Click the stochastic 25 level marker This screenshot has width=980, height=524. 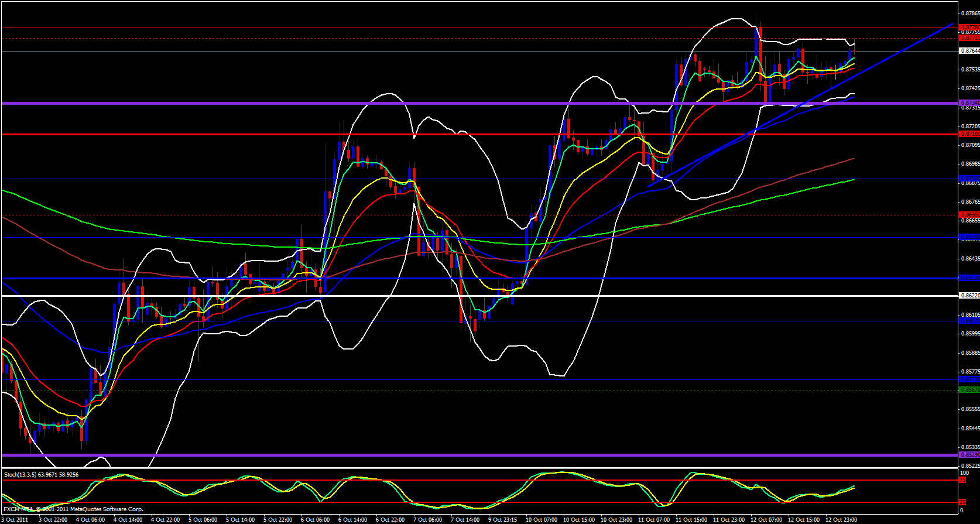pyautogui.click(x=962, y=502)
